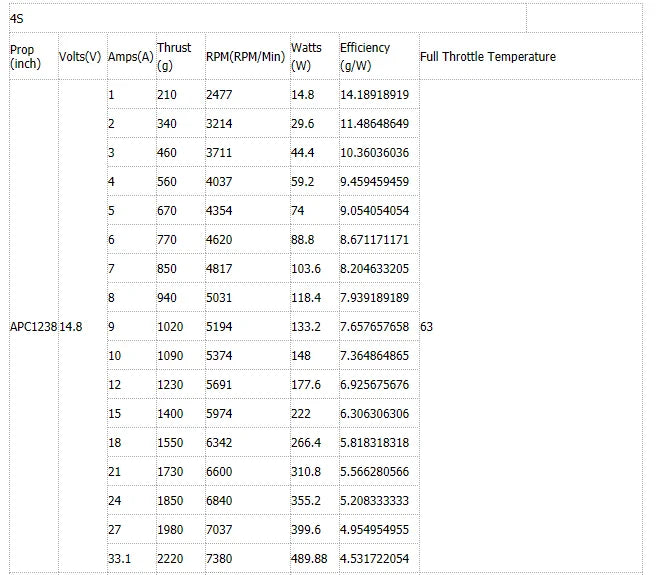Click efficiency value 9.054054054
Viewport: 656px width, 575px height.
374,210
